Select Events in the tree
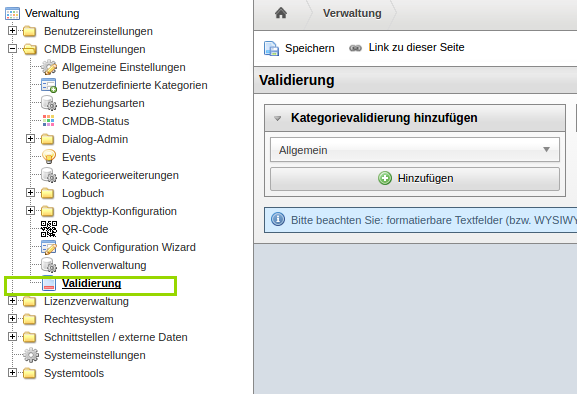The height and width of the screenshot is (394, 577). pos(79,157)
